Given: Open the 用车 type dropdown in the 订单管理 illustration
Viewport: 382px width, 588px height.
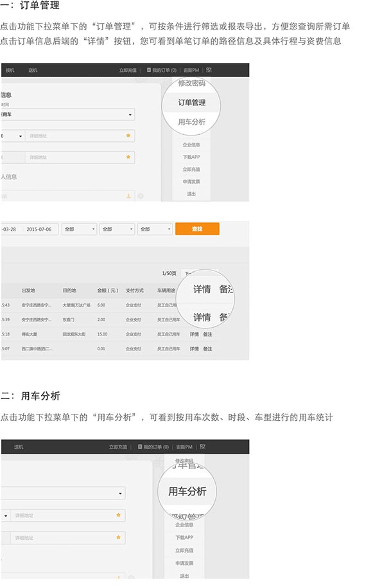Looking at the screenshot, I should 68,115.
